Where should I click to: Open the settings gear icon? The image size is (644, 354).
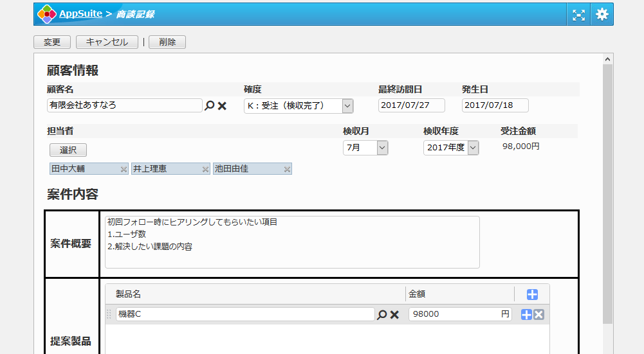click(x=602, y=14)
